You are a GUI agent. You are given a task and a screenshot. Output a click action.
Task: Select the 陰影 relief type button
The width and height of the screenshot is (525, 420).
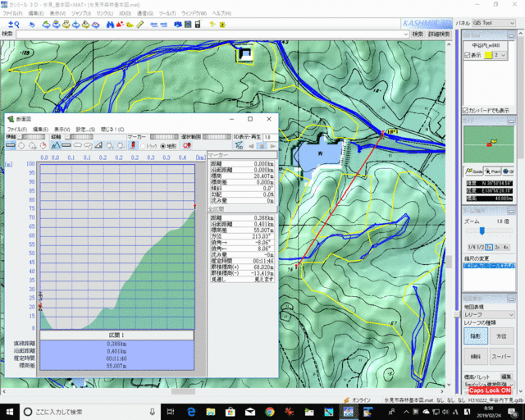(476, 336)
